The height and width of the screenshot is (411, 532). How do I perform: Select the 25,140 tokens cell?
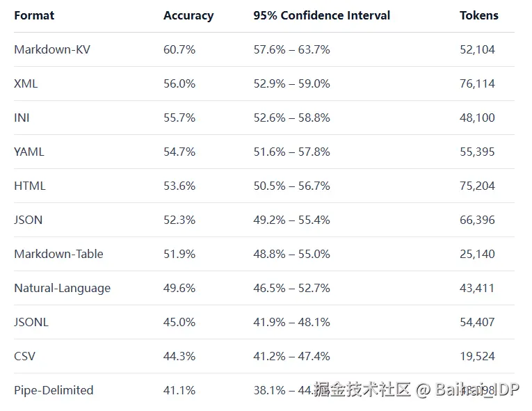tap(477, 254)
